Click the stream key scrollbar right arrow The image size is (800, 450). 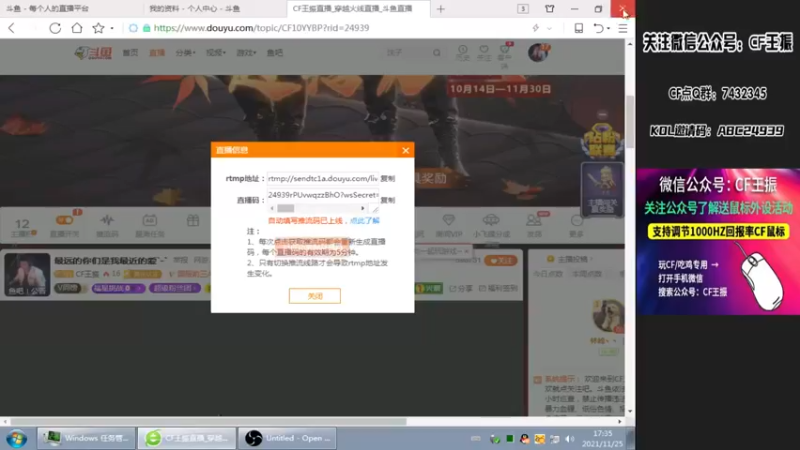coord(363,208)
